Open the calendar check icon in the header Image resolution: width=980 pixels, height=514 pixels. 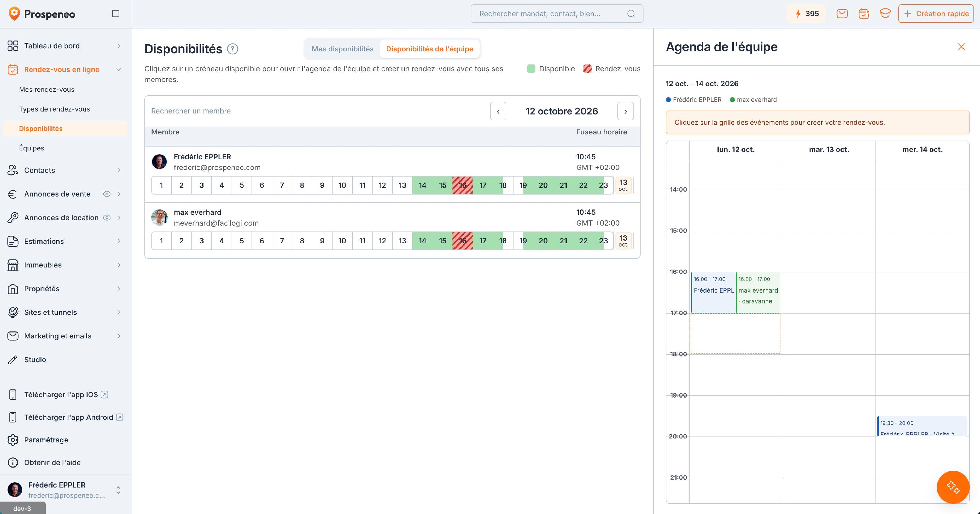click(864, 14)
